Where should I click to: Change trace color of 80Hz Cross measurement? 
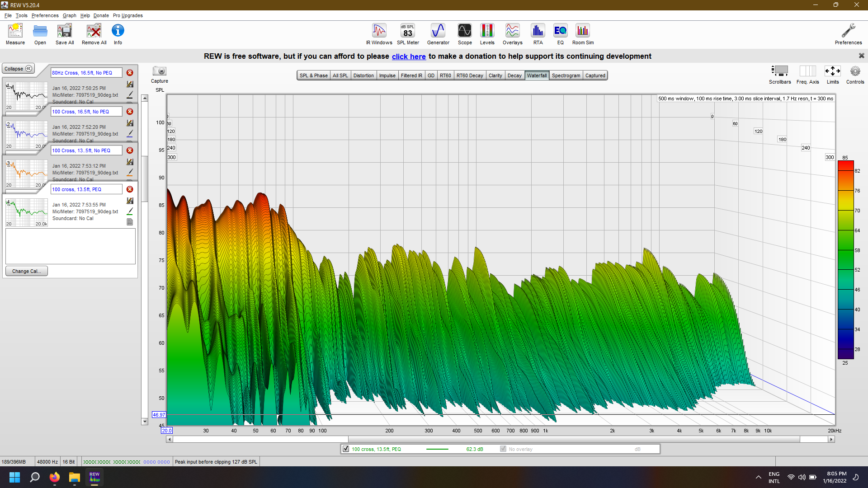(x=130, y=94)
